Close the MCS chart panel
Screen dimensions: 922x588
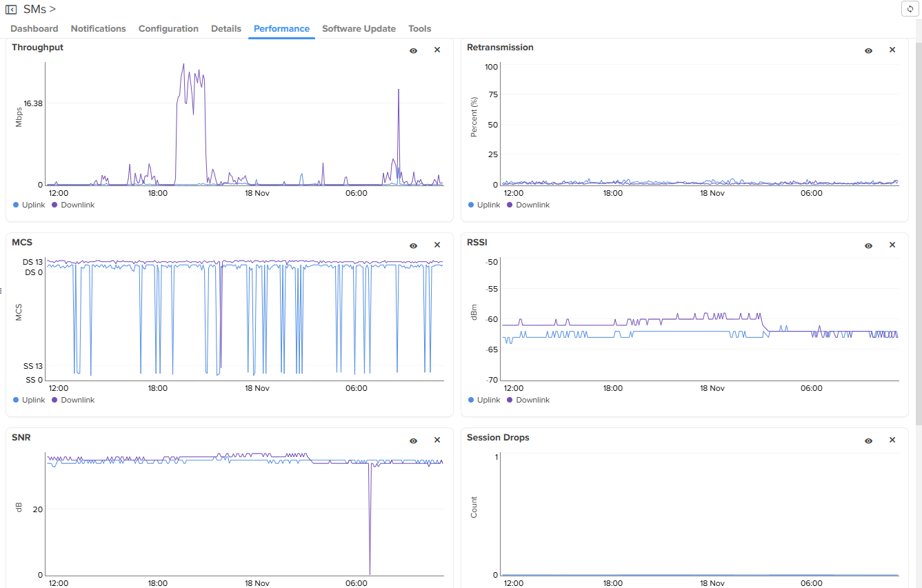click(x=437, y=245)
